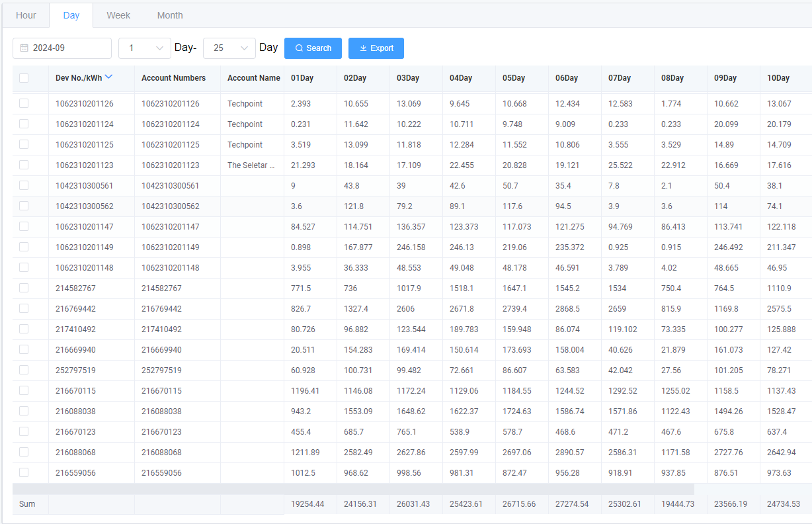Screen dimensions: 812x524
Task: Check the box for device 1062310201126
Action: pyautogui.click(x=24, y=103)
